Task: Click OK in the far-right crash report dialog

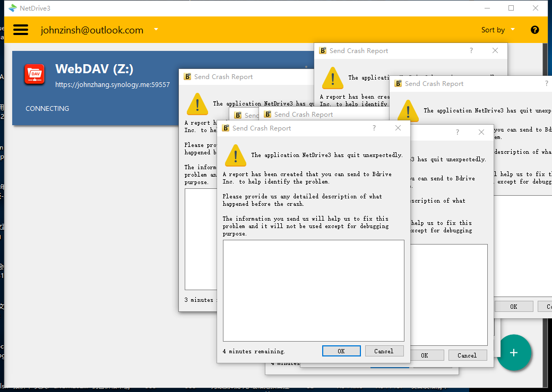Action: click(514, 306)
